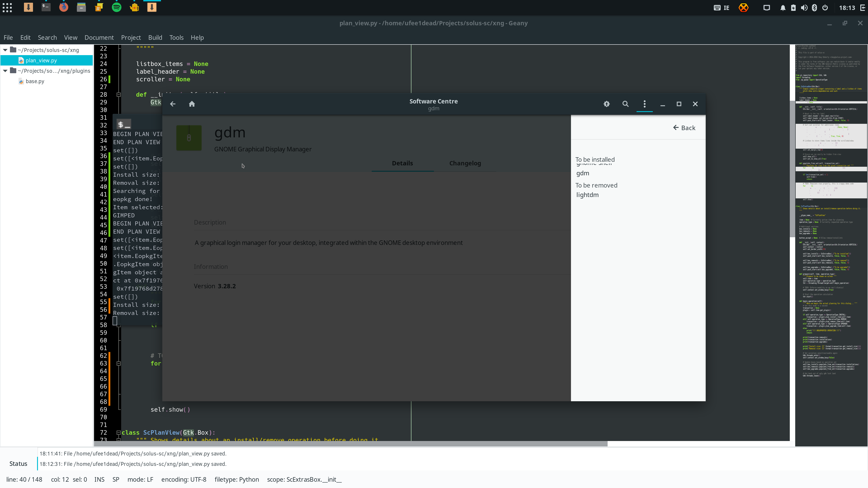Fold the ScPlanView class at line 72
The height and width of the screenshot is (488, 868).
click(119, 432)
